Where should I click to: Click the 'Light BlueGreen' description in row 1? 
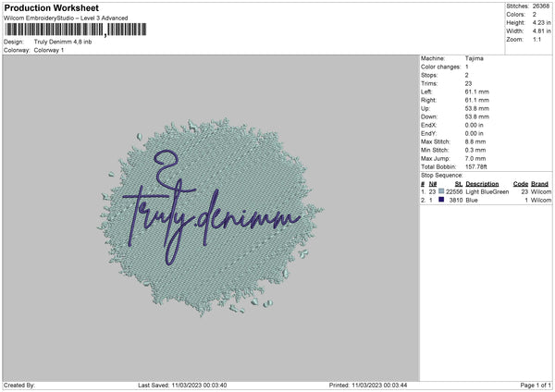(487, 191)
